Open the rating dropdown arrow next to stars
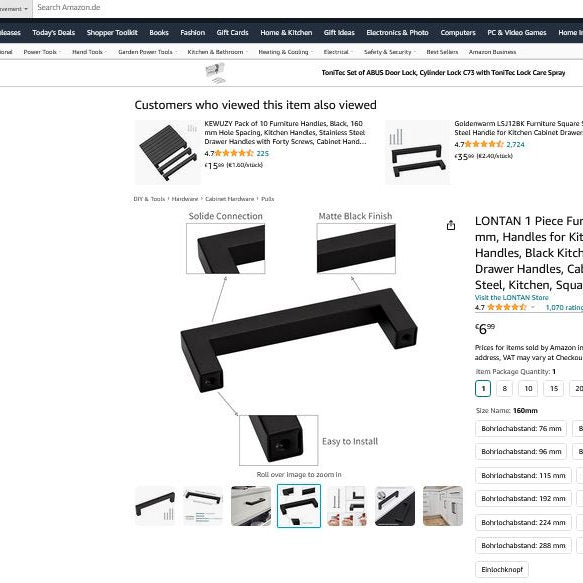Screen dimensions: 583x583 point(532,307)
